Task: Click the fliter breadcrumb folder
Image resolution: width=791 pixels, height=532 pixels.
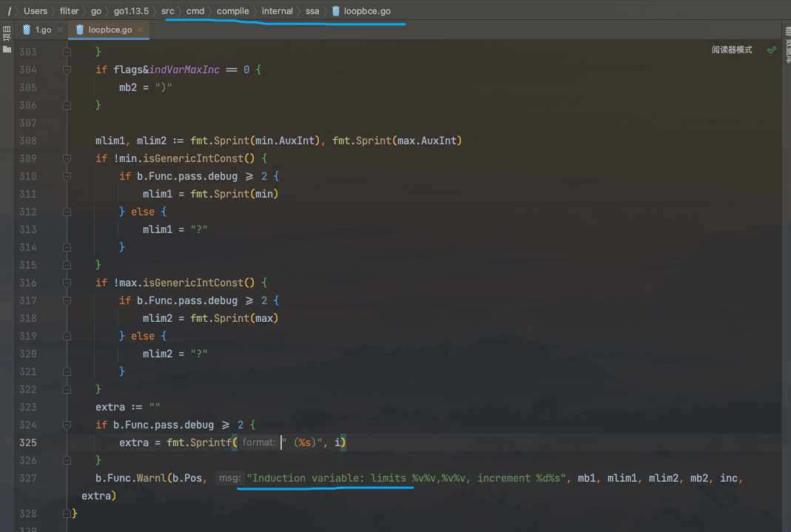Action: coord(69,10)
